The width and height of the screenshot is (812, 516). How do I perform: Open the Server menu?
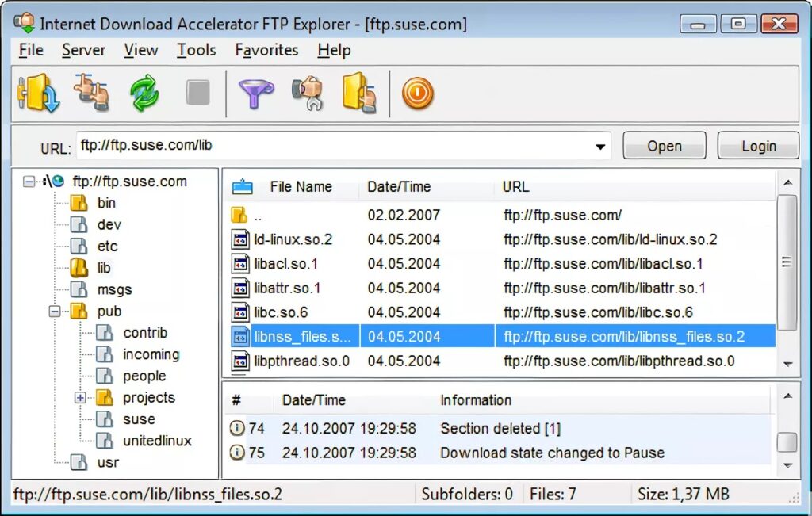(83, 50)
